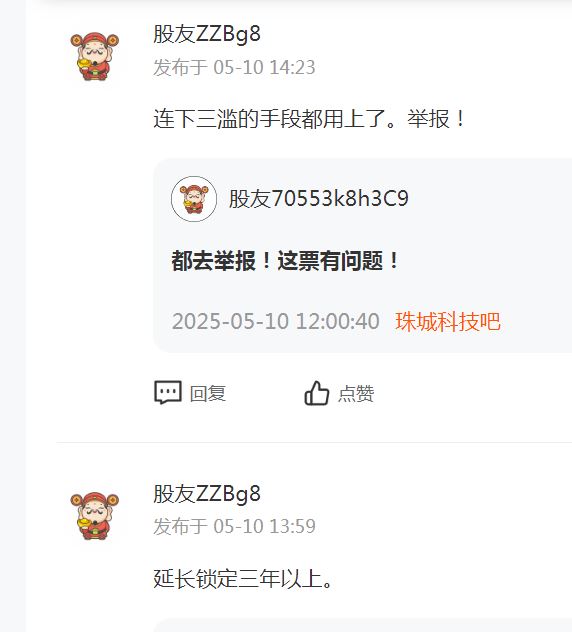This screenshot has height=632, width=572.
Task: Click comment text 延长锁定三年以上。
Action: coord(243,579)
